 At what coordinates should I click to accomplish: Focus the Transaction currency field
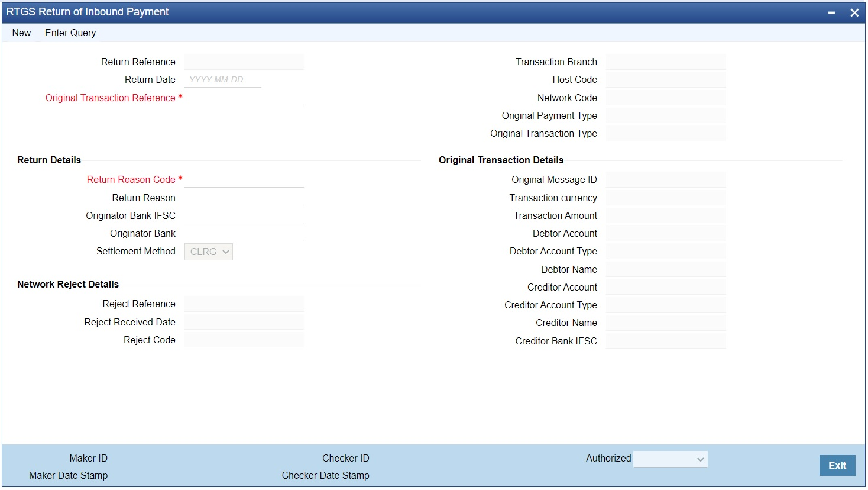tap(666, 198)
